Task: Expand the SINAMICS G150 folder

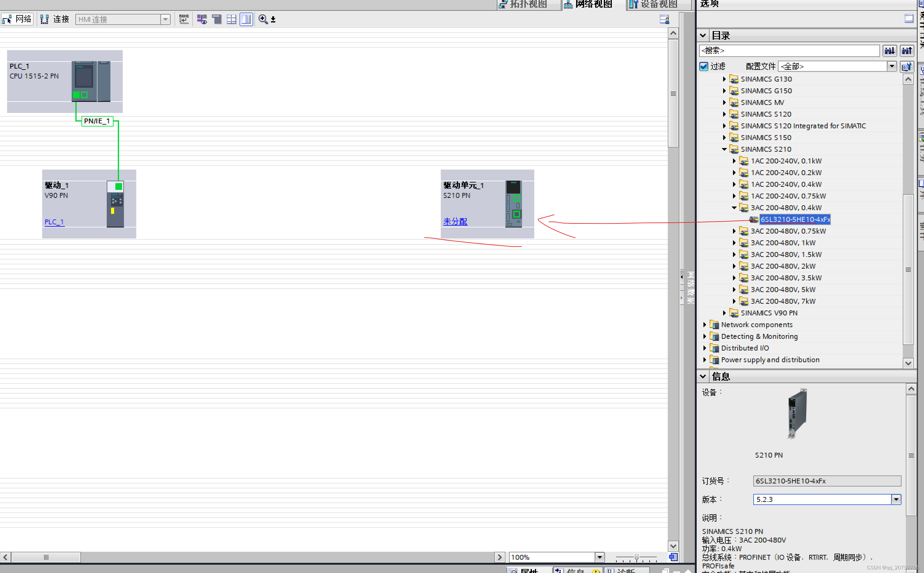Action: [x=724, y=91]
